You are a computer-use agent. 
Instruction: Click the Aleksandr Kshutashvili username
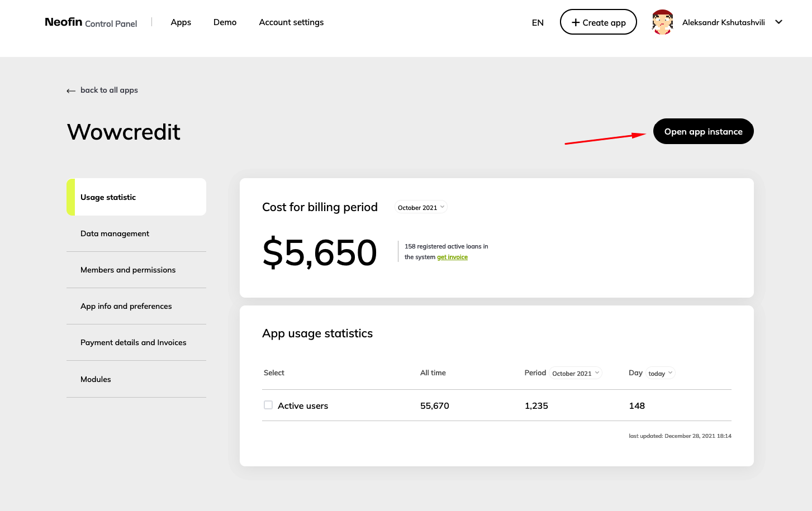[x=723, y=22]
